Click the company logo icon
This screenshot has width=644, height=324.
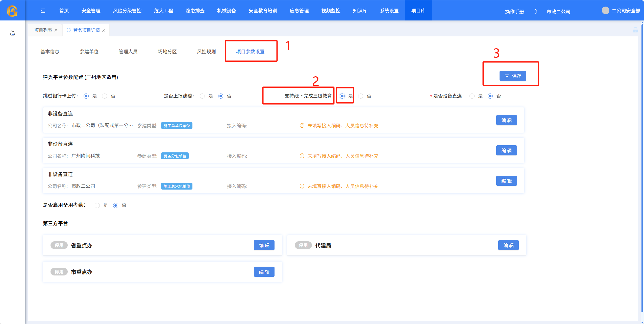12,11
